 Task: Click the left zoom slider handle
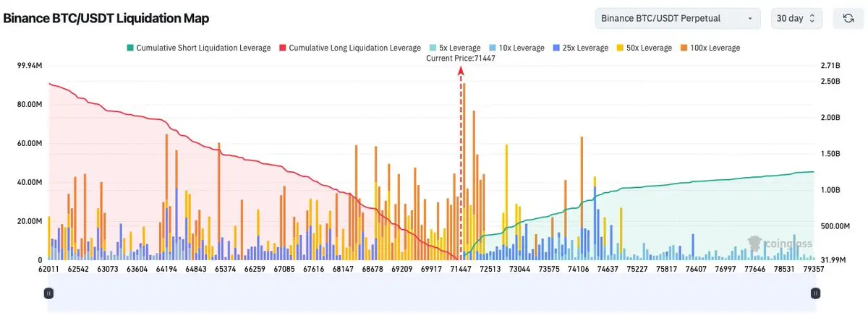tap(48, 293)
